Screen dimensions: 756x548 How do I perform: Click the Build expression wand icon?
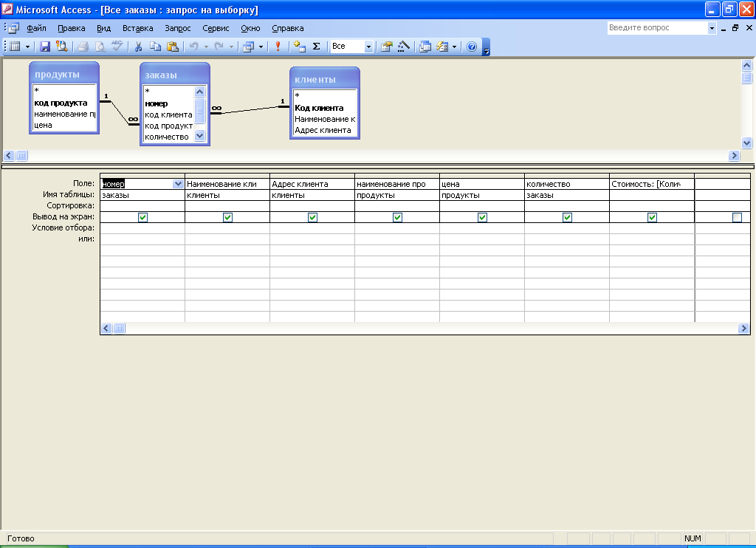click(404, 47)
